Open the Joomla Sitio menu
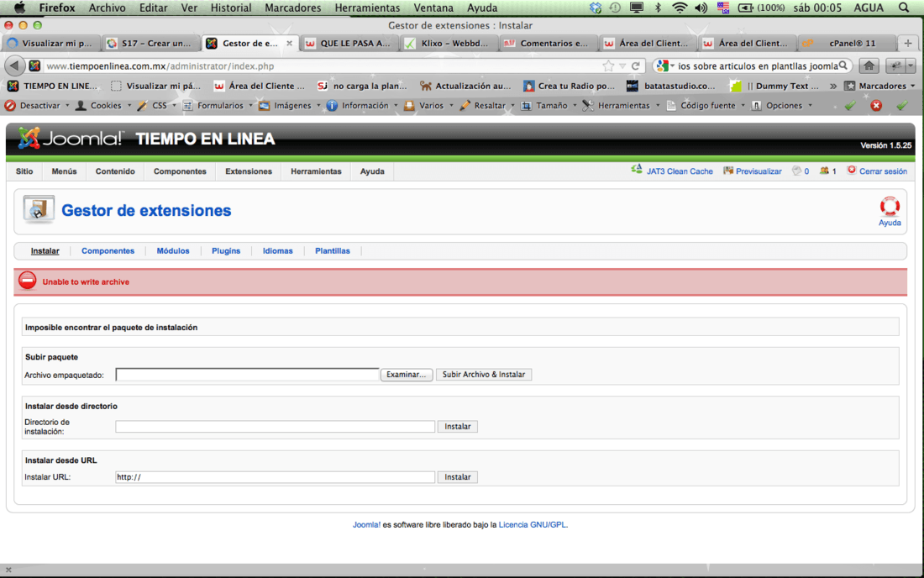 (24, 171)
